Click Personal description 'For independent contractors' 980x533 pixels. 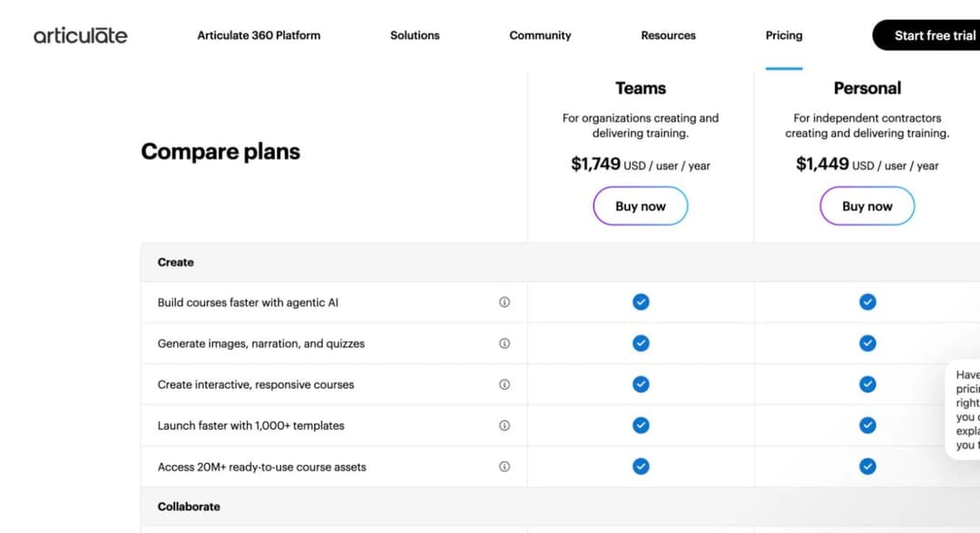tap(867, 125)
